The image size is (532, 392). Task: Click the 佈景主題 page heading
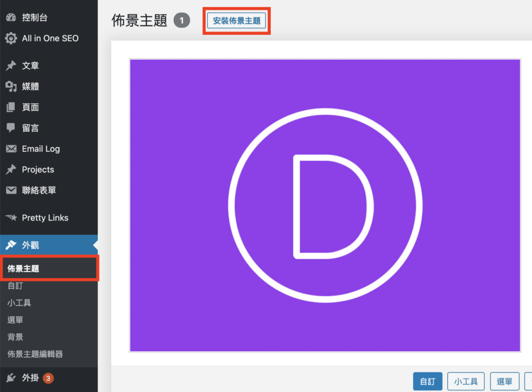point(140,21)
